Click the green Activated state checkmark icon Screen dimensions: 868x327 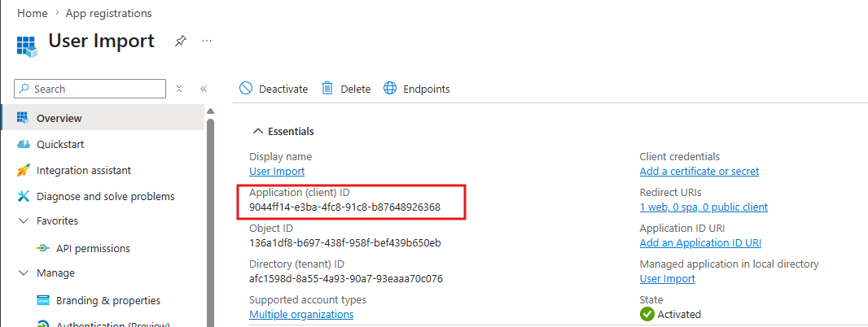pyautogui.click(x=647, y=314)
